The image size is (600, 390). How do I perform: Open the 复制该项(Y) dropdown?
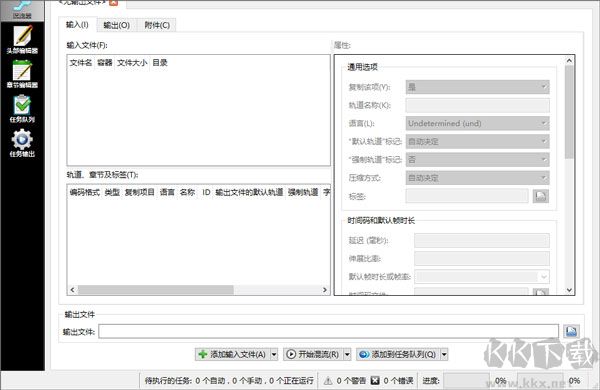click(478, 87)
